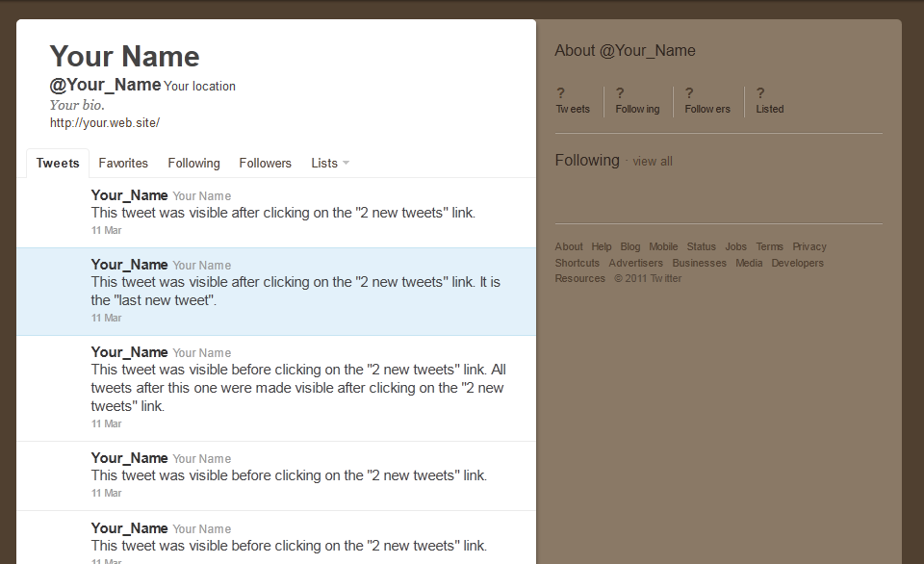Click the @Your_Name username heading
The image size is (924, 564).
point(105,85)
